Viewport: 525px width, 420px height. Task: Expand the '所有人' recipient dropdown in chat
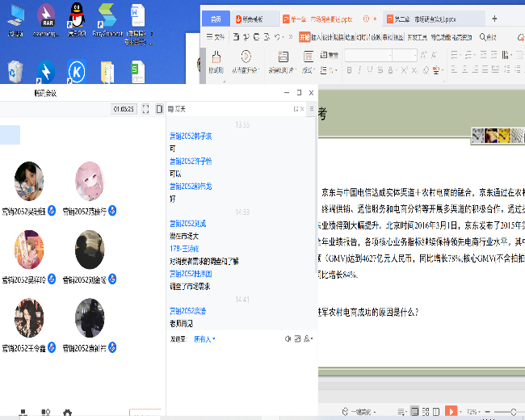click(204, 339)
